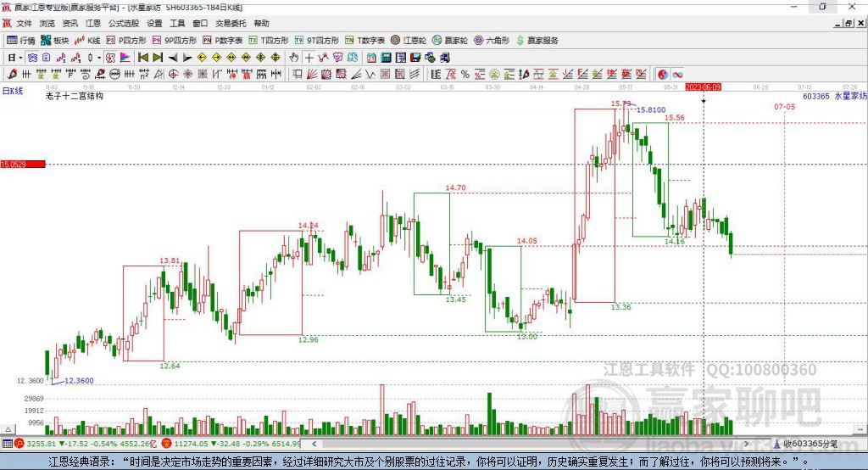Image resolution: width=868 pixels, height=470 pixels.
Task: Click Shanghai index value 3255.81
Action: 42,444
